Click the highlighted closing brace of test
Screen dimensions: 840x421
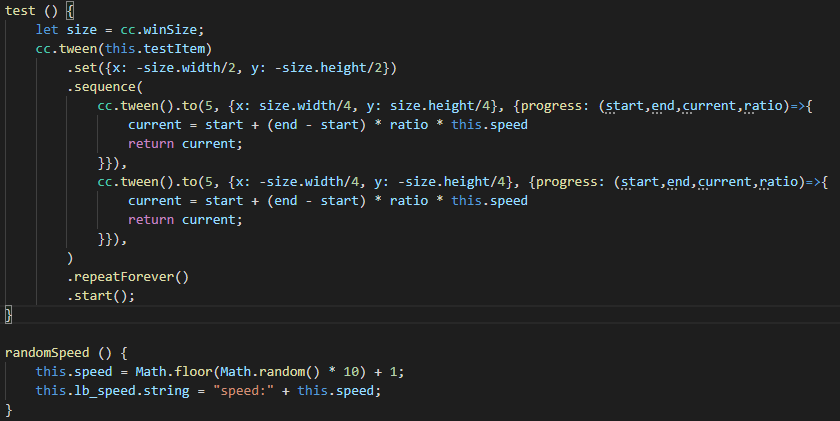coord(9,315)
